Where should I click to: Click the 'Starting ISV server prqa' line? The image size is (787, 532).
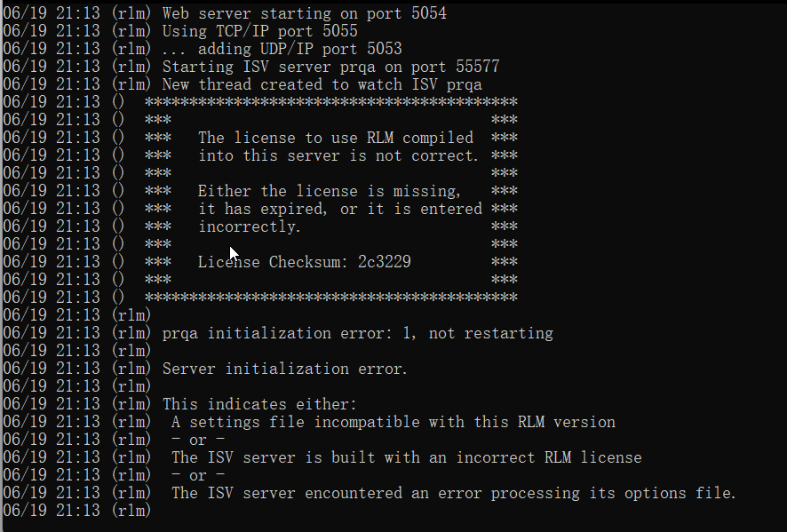pyautogui.click(x=330, y=67)
